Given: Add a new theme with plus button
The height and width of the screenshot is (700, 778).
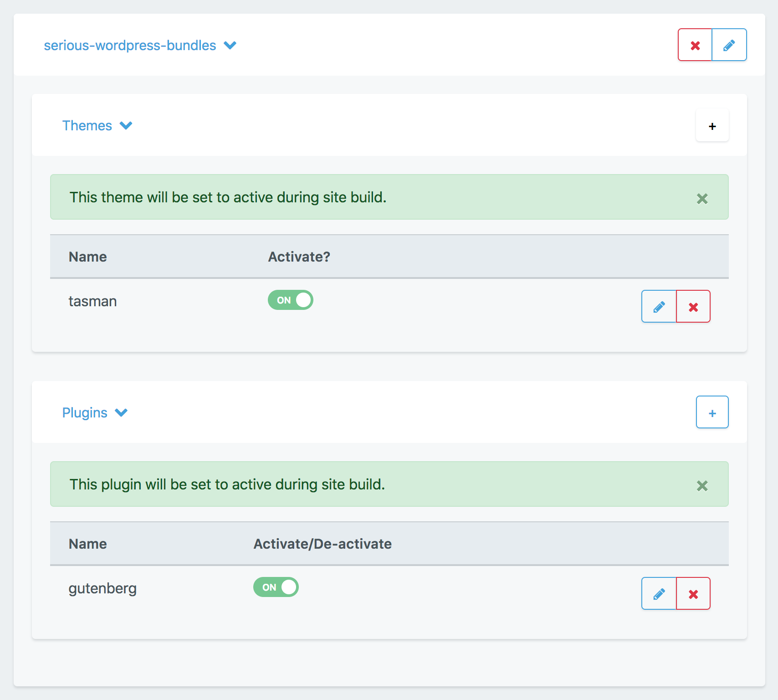Looking at the screenshot, I should click(712, 125).
